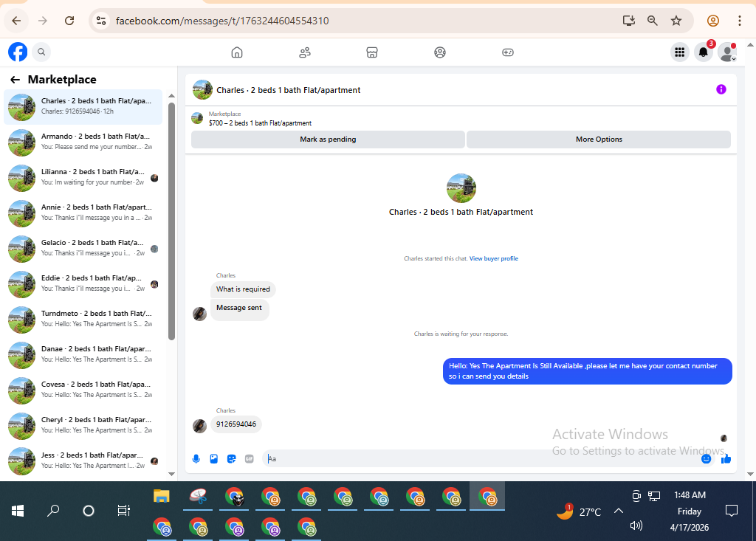
Task: Open the Facebook search icon
Action: pos(41,52)
